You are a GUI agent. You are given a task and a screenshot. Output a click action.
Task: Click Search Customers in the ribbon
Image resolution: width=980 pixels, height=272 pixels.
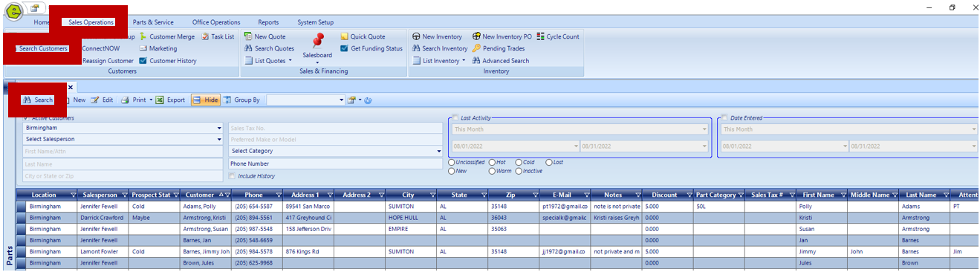pos(43,48)
